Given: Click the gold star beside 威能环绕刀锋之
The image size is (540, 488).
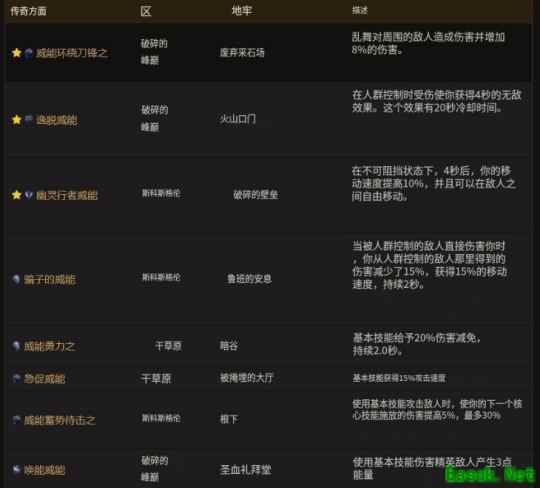Looking at the screenshot, I should coord(17,53).
